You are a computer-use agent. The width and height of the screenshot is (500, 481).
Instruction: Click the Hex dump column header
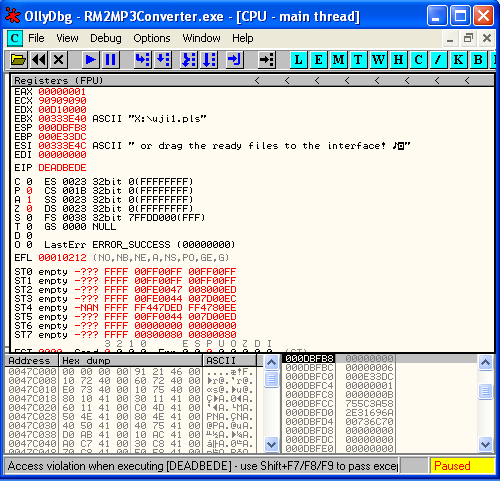pyautogui.click(x=131, y=361)
